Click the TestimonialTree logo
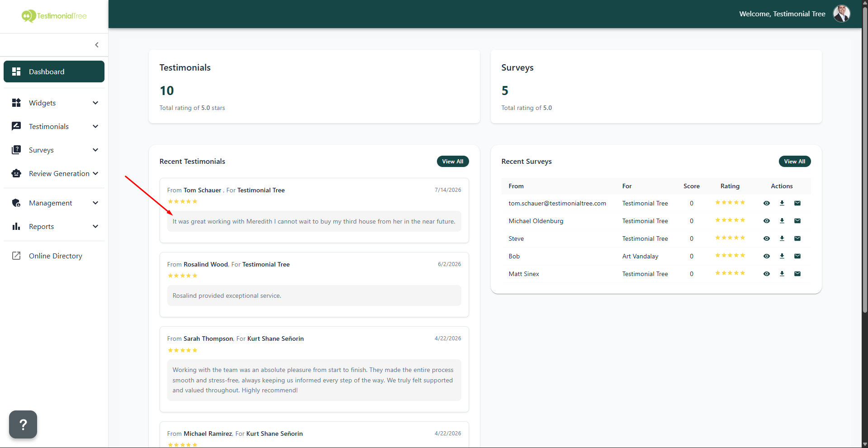868x448 pixels. pos(54,16)
